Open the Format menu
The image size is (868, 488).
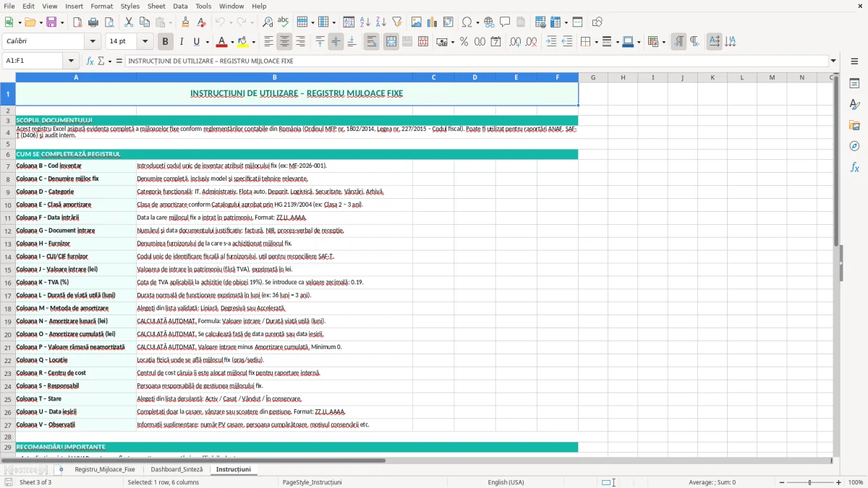pos(101,6)
